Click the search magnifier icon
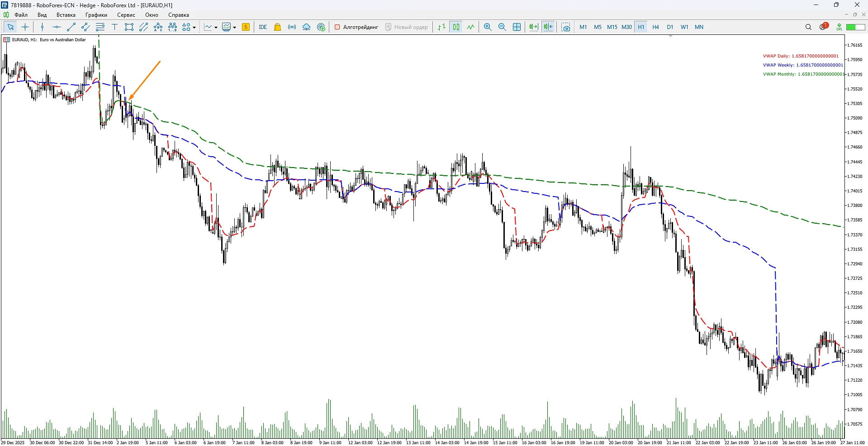This screenshot has width=868, height=446. click(808, 27)
